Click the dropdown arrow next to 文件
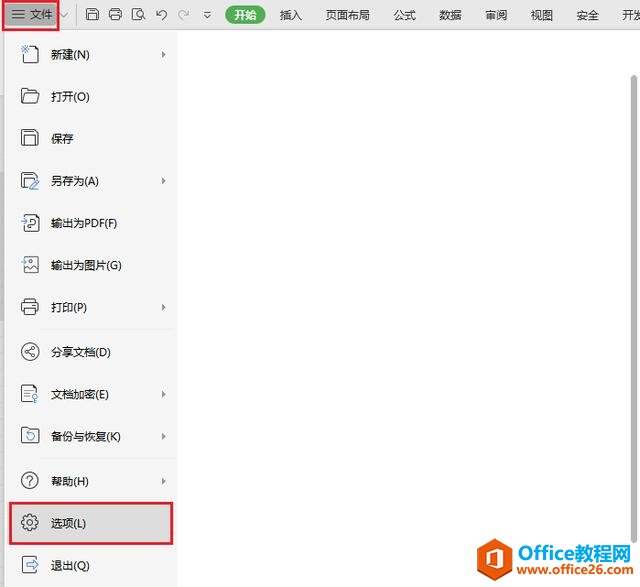The height and width of the screenshot is (587, 640). [64, 16]
